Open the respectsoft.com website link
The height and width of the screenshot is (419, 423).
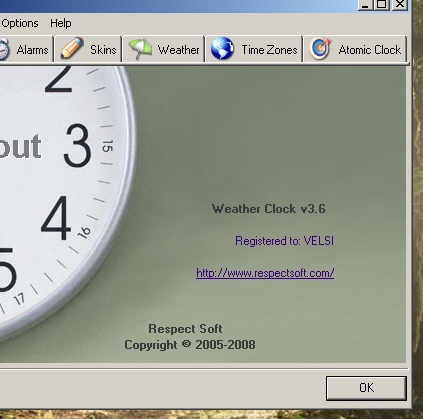(265, 273)
